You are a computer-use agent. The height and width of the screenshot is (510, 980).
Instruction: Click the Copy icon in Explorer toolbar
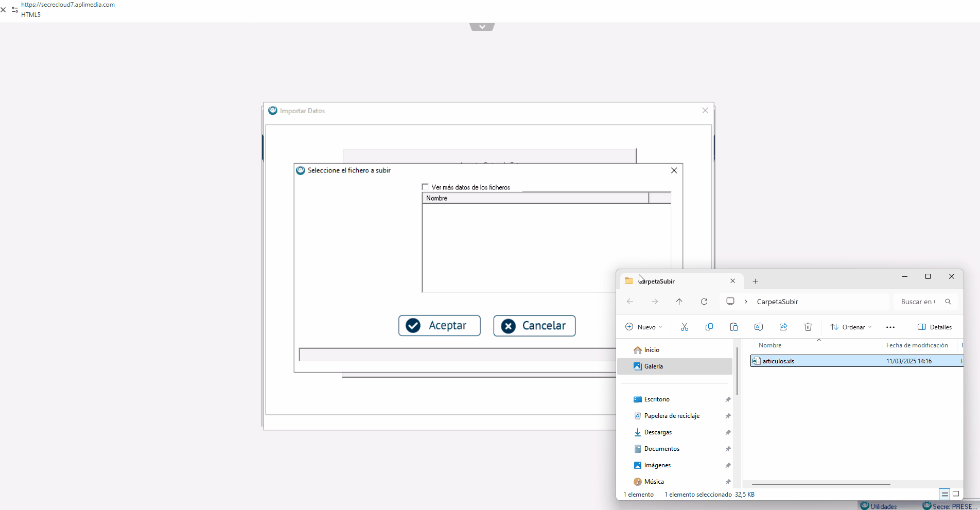(x=709, y=327)
